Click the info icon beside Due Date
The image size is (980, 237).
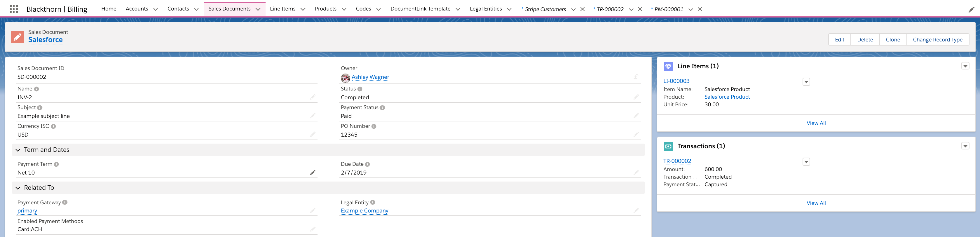pos(367,164)
